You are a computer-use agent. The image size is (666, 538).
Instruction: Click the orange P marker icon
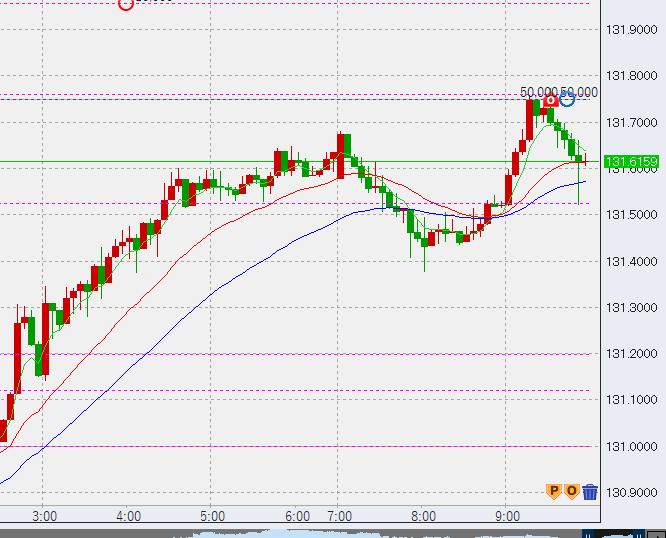pos(553,491)
